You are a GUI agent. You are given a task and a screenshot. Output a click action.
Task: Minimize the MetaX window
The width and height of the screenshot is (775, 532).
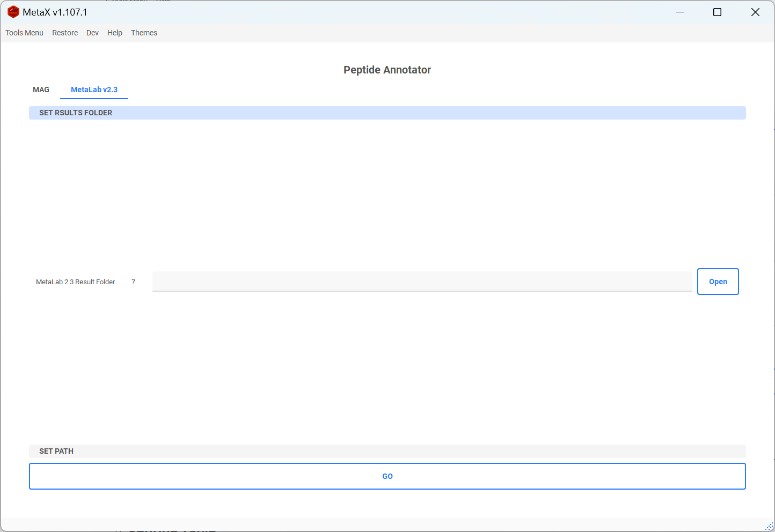pyautogui.click(x=680, y=12)
